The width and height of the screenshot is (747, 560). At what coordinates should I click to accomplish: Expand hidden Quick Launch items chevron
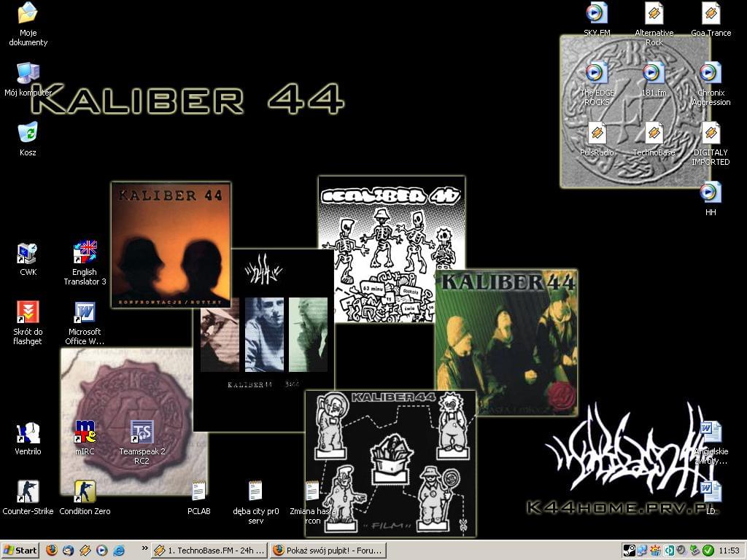pyautogui.click(x=144, y=548)
